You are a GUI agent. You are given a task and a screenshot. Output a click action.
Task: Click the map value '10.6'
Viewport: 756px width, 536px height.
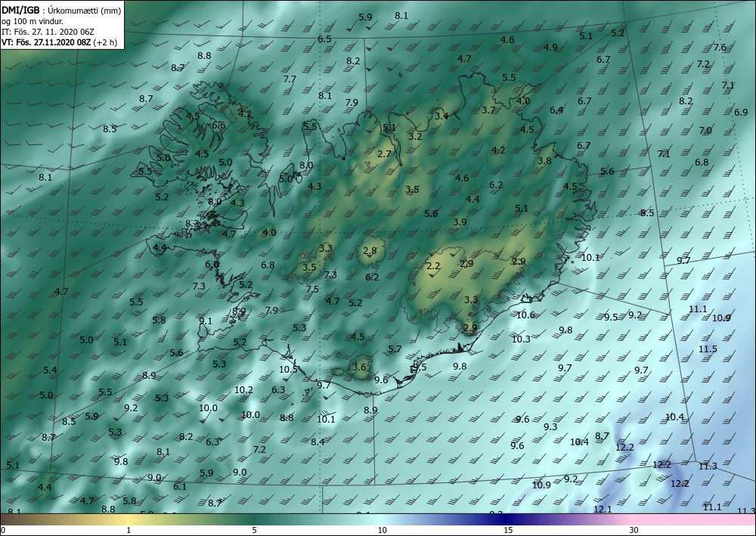[x=525, y=314]
